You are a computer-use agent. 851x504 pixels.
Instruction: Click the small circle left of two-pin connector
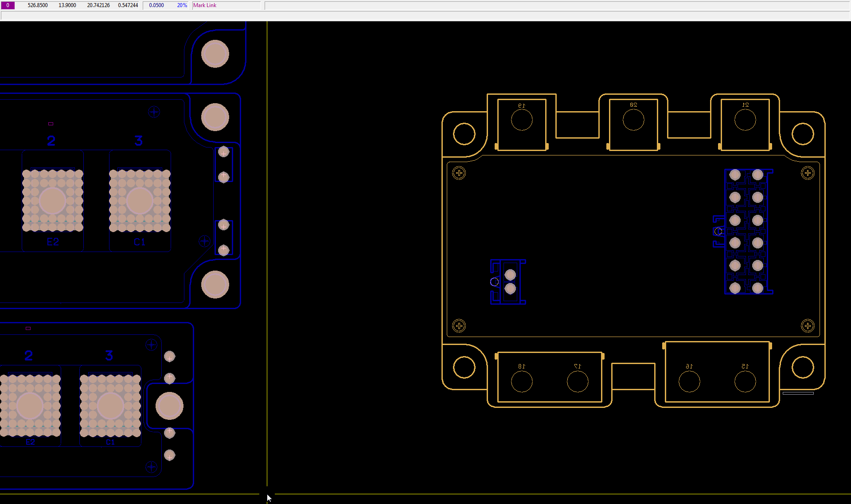click(495, 282)
